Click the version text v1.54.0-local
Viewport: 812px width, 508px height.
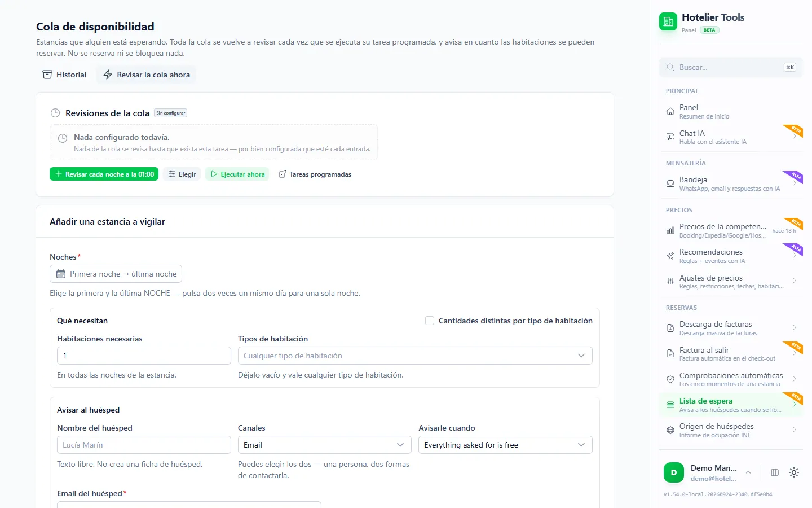tap(718, 494)
